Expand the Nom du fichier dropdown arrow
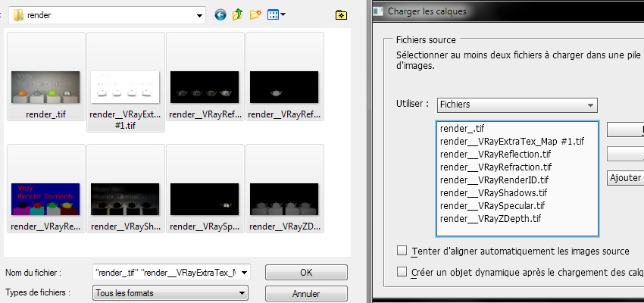This screenshot has width=644, height=303. [245, 272]
